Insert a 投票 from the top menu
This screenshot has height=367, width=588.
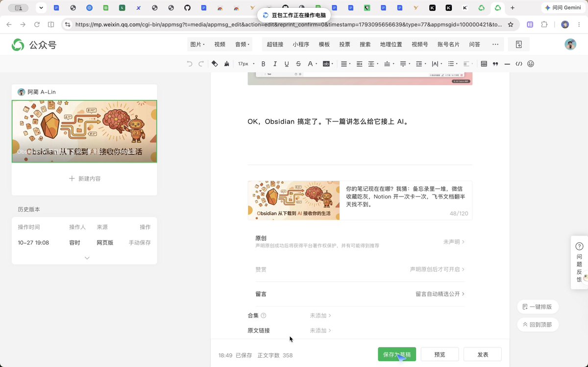click(x=344, y=44)
